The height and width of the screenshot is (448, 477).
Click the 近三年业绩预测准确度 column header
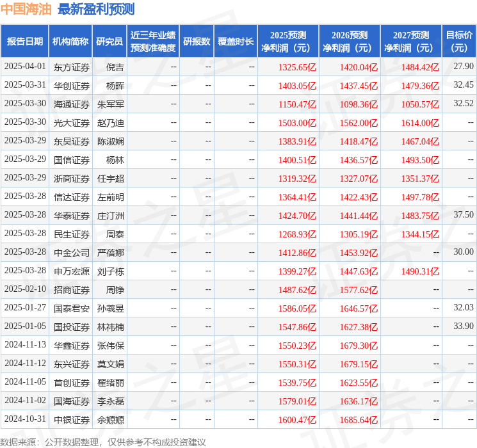153,42
